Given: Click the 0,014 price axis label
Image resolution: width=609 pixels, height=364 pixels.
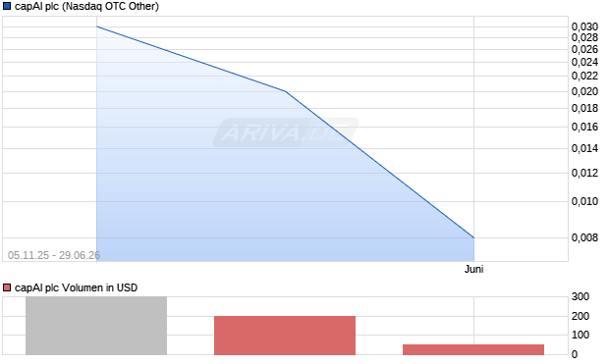Looking at the screenshot, I should [x=584, y=148].
